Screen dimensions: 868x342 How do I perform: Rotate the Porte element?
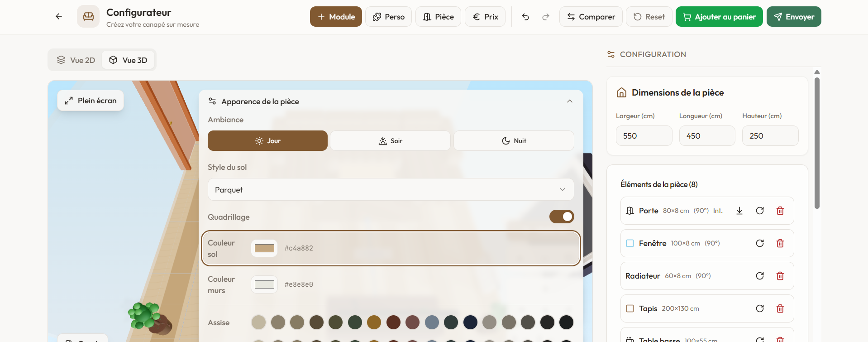(x=760, y=211)
